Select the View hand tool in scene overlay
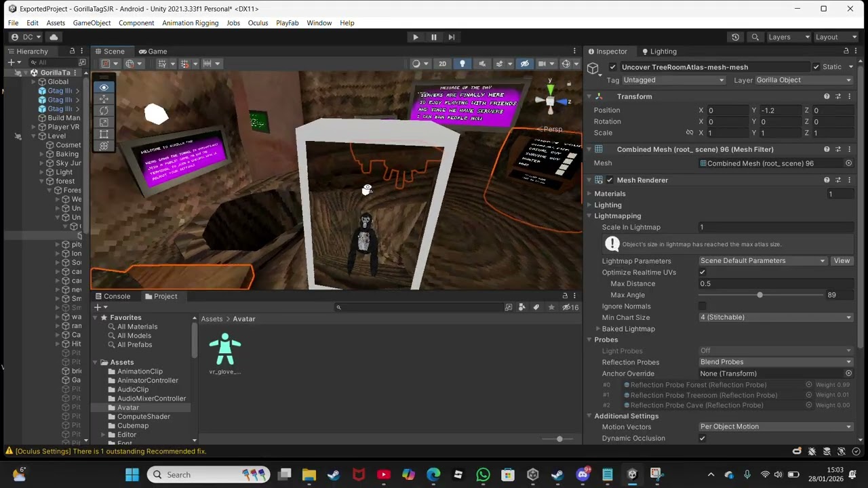Viewport: 868px width, 488px height. (x=104, y=87)
